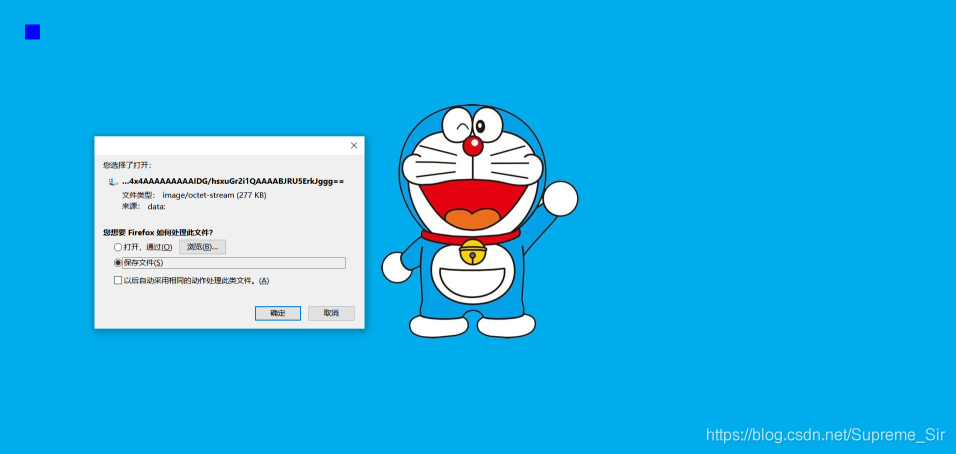
Task: Click the 您想要 Firefox 如何处理此文件 heading
Action: pyautogui.click(x=158, y=232)
